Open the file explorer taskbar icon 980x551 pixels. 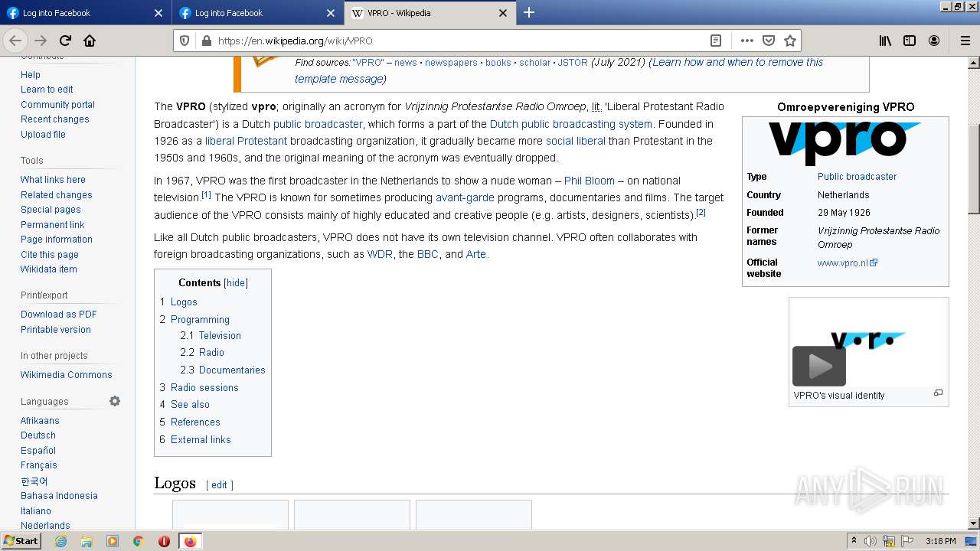point(87,541)
